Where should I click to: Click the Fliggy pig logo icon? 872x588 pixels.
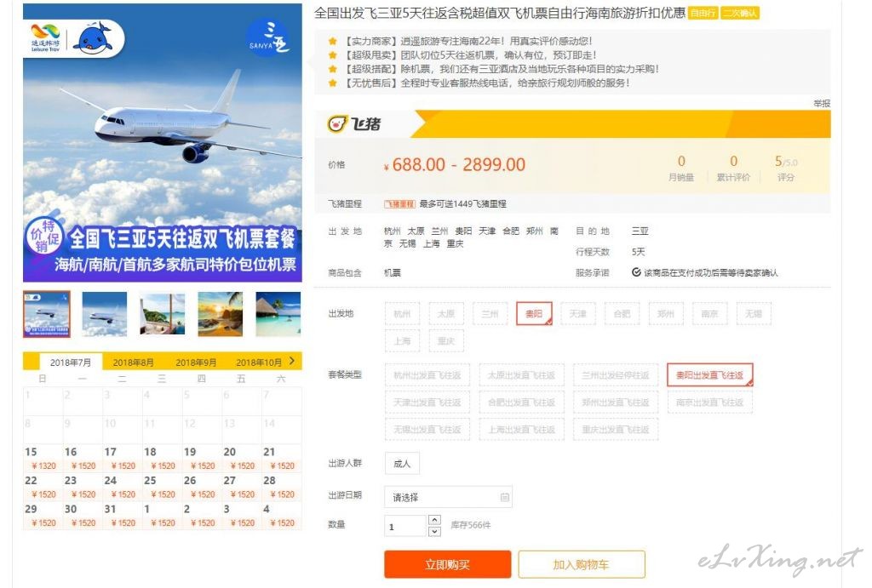[337, 123]
